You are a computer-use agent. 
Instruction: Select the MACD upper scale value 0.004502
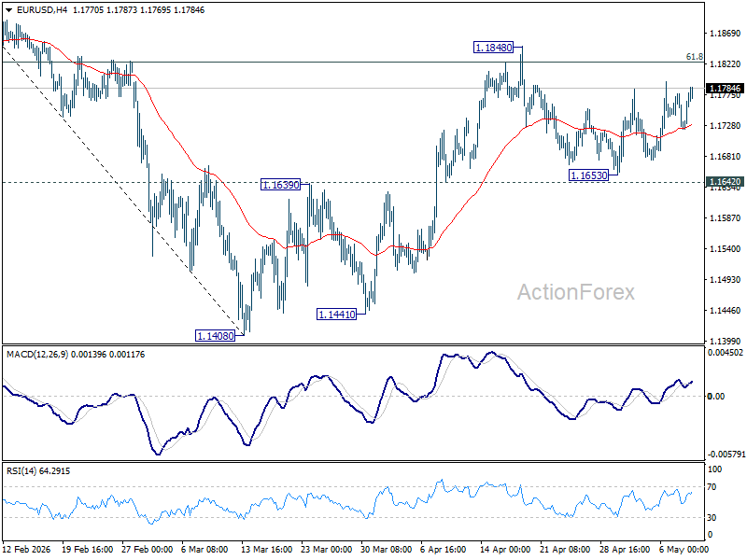tap(726, 353)
